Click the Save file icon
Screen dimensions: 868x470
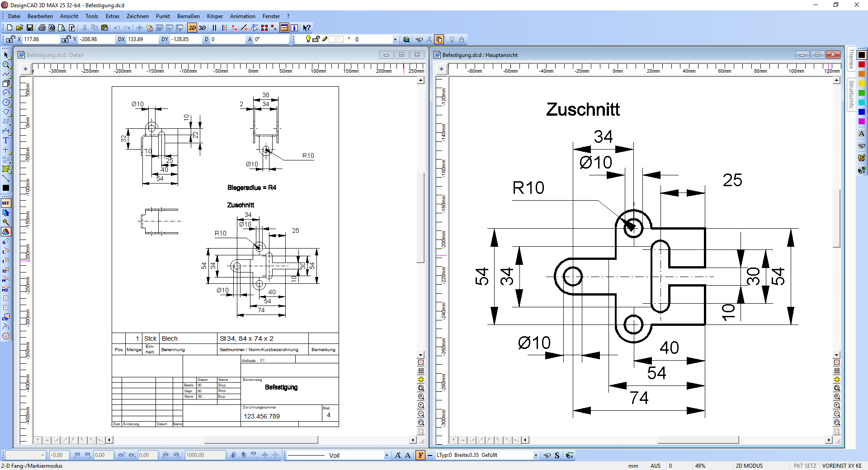[x=30, y=28]
